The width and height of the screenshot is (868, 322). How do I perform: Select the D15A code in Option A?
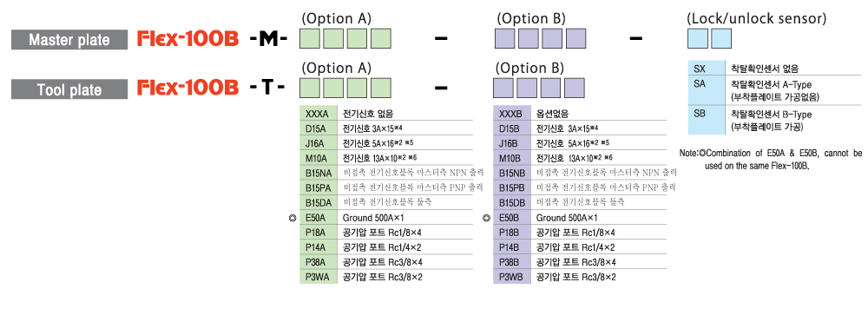pyautogui.click(x=317, y=128)
